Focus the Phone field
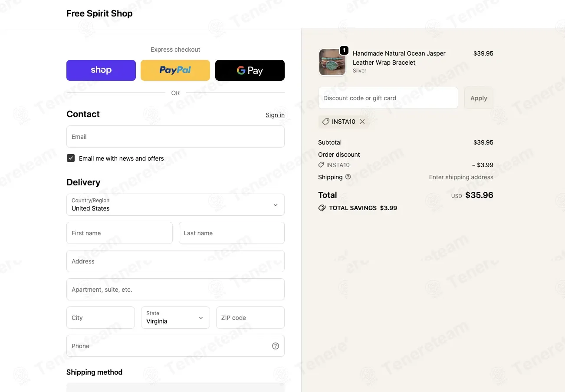The image size is (565, 392). (x=175, y=346)
